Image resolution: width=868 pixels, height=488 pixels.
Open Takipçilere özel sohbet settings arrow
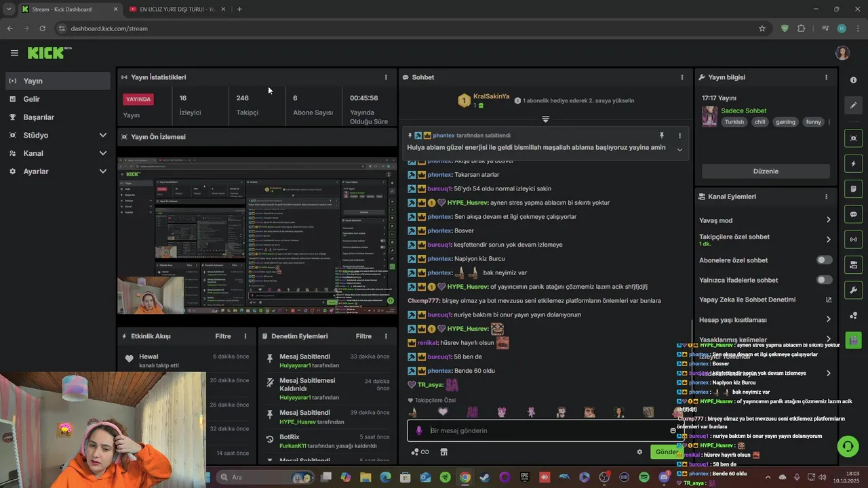coord(828,239)
